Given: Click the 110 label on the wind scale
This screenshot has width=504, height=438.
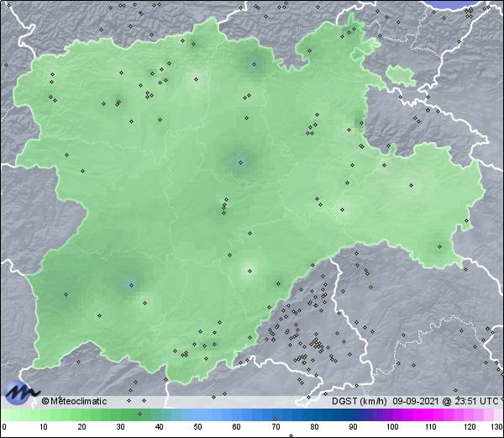Looking at the screenshot, I should click(431, 427).
